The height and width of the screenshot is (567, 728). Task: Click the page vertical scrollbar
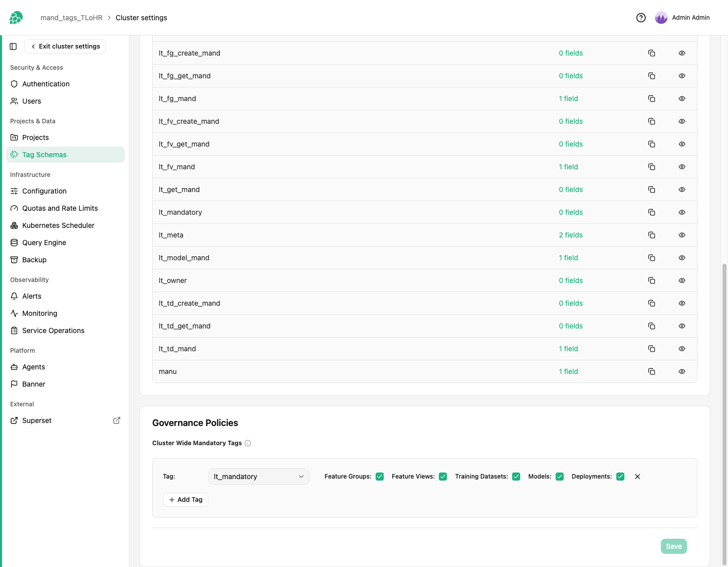(x=724, y=414)
